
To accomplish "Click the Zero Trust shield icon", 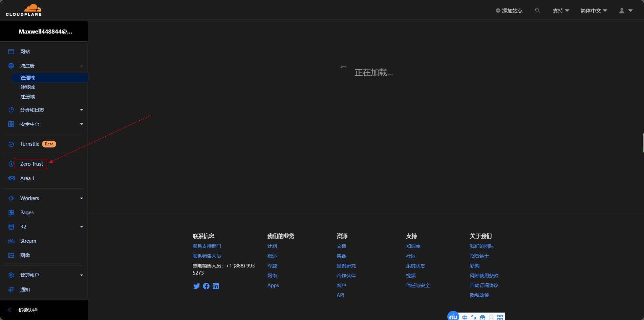I will pyautogui.click(x=11, y=164).
